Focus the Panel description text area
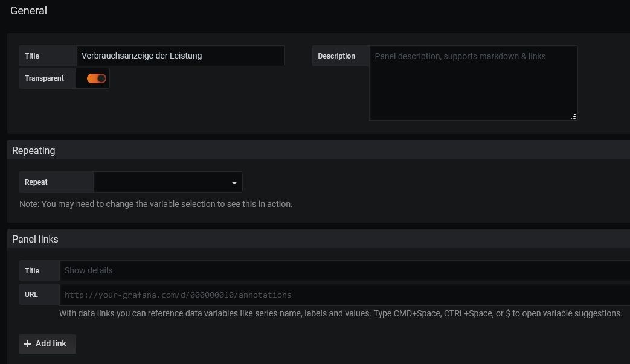The width and height of the screenshot is (630, 364). [473, 83]
